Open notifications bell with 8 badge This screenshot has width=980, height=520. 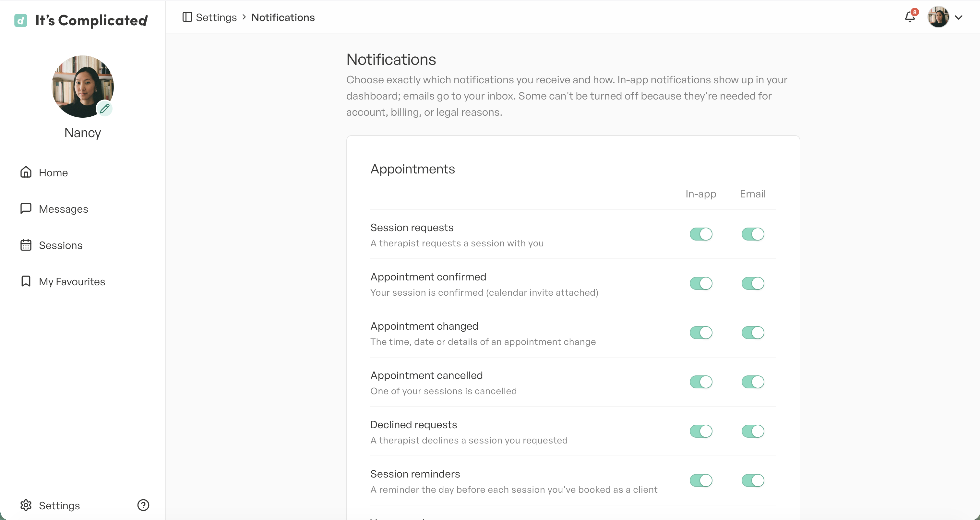pyautogui.click(x=911, y=16)
